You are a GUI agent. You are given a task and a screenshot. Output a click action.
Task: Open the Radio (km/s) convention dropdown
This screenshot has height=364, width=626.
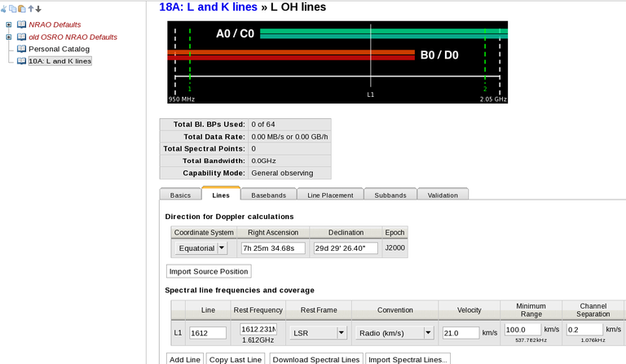pyautogui.click(x=395, y=333)
